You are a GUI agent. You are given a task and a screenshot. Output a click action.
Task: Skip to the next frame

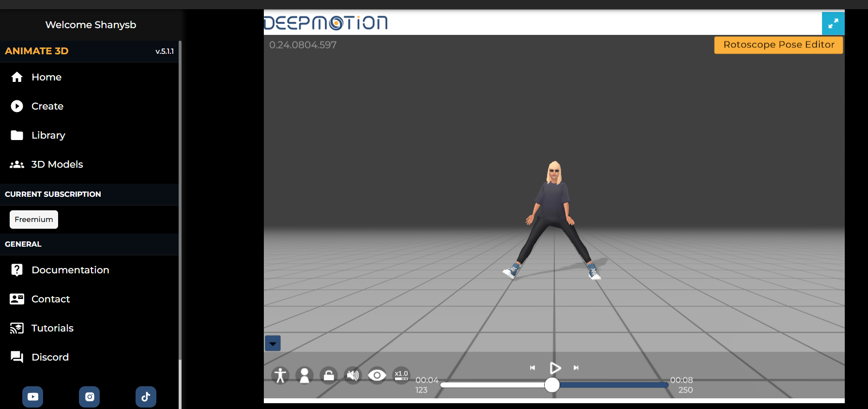point(576,368)
